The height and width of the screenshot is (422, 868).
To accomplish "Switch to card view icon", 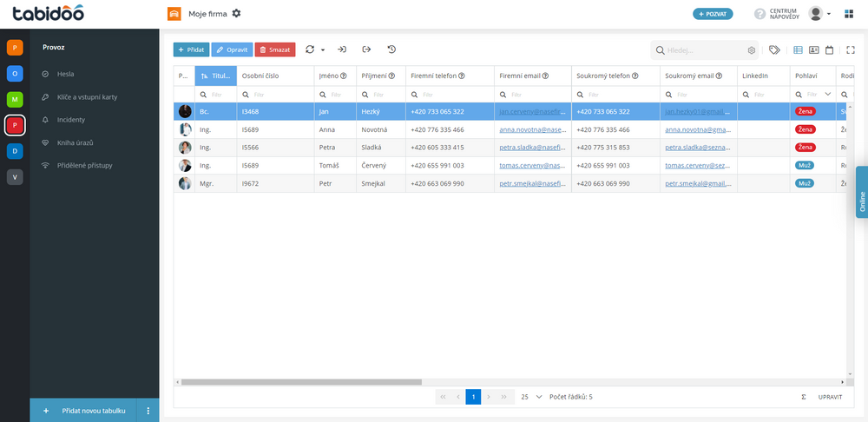I will pos(814,49).
